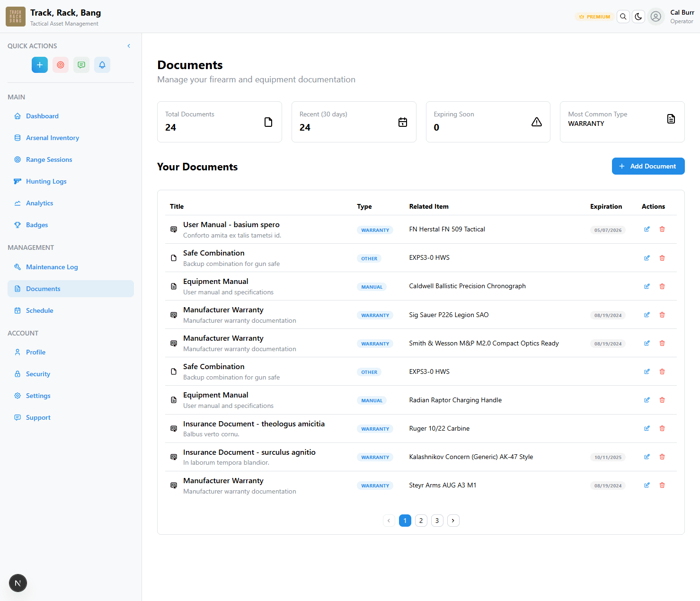Open the circular N button at bottom-left

(18, 583)
